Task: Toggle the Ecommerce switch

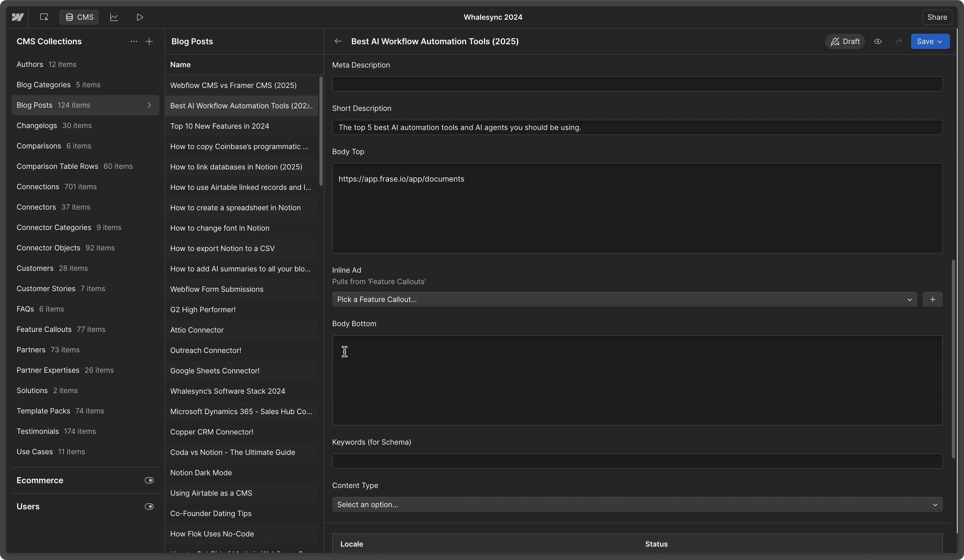Action: point(149,480)
